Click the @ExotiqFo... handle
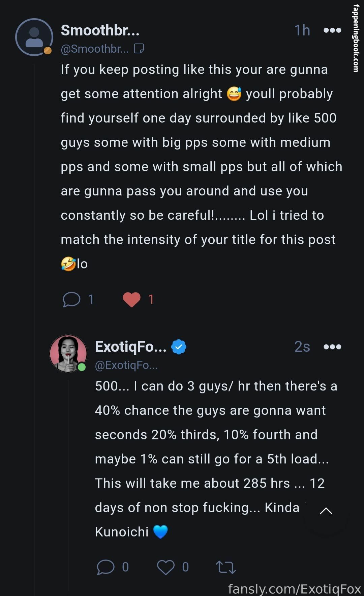This screenshot has width=364, height=596. click(x=126, y=365)
